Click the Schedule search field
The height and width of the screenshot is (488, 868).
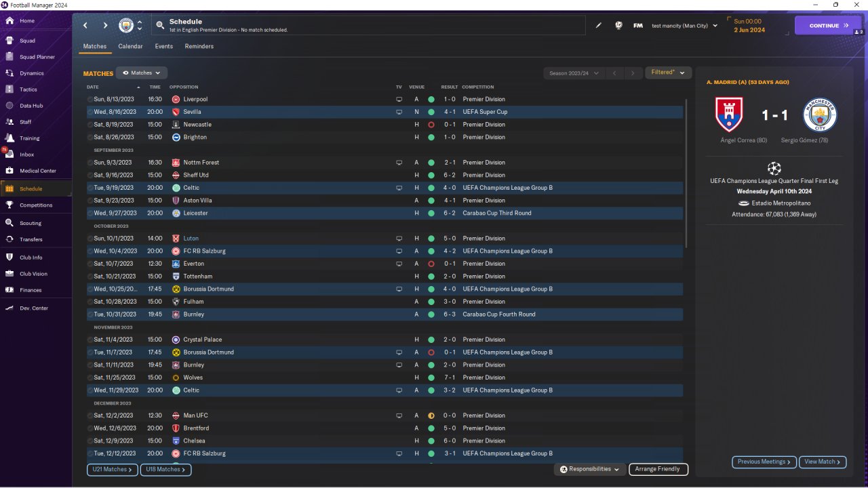(368, 26)
